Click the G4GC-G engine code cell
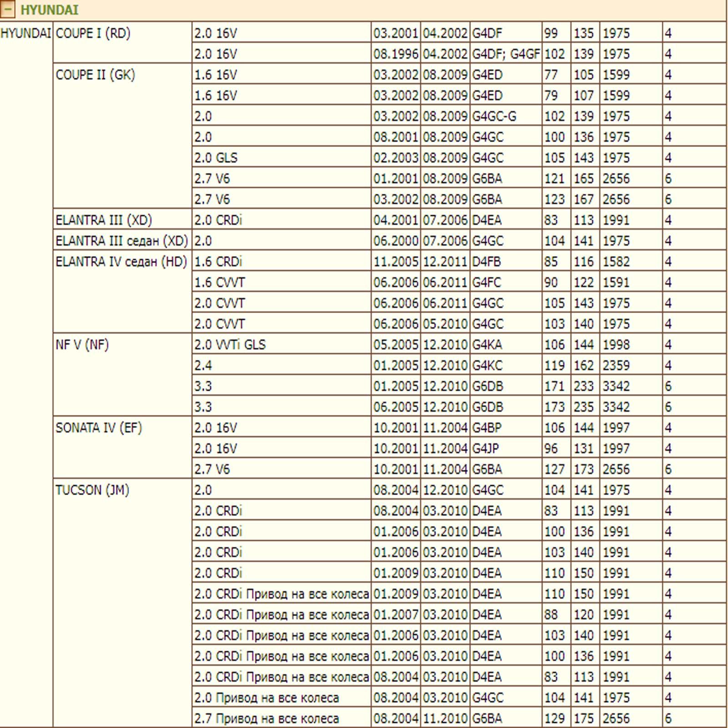 (x=494, y=116)
